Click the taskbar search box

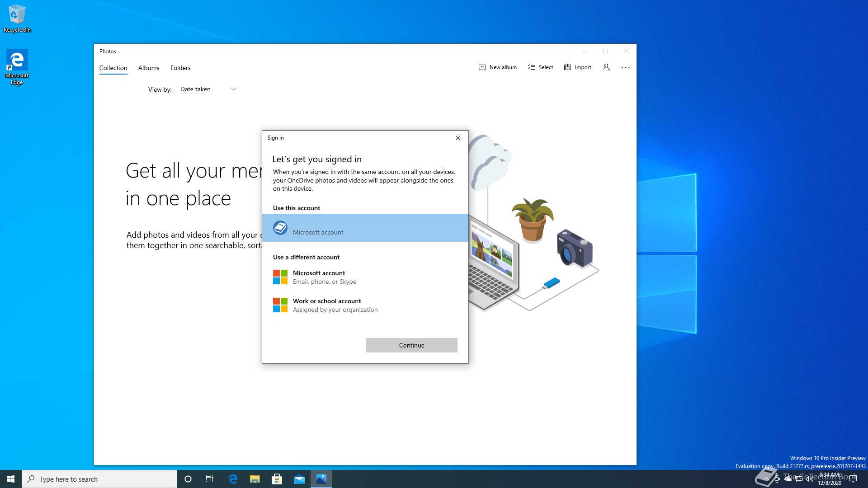coord(99,479)
